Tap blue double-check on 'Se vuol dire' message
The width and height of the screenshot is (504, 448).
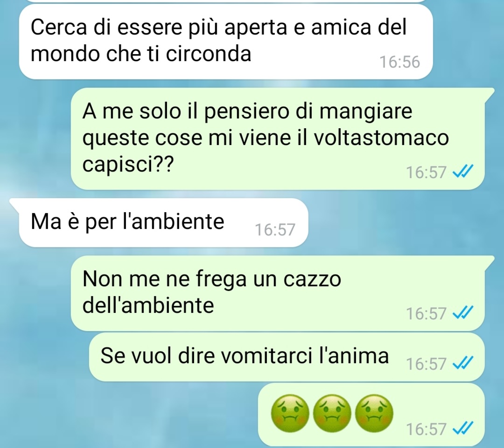[462, 363]
